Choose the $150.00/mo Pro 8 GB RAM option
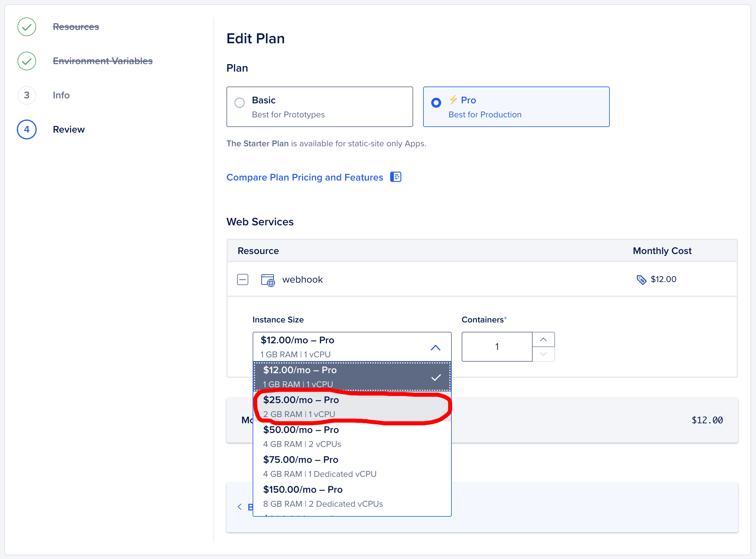 pos(352,496)
